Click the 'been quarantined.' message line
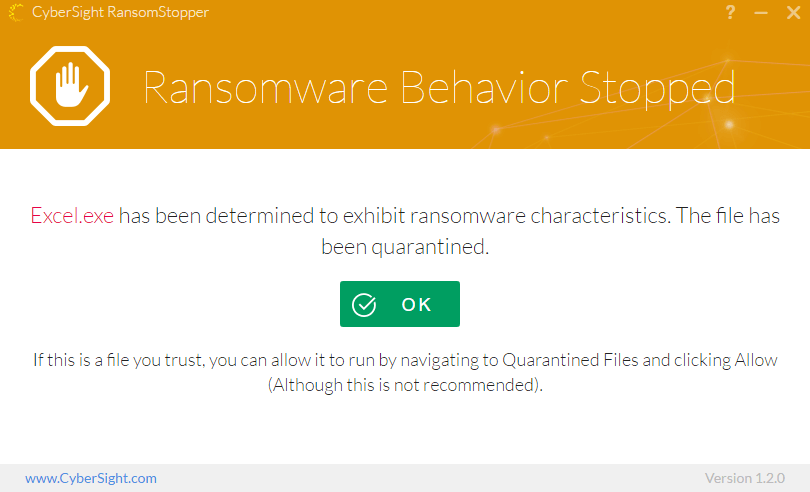Image resolution: width=810 pixels, height=492 pixels. pos(405,246)
